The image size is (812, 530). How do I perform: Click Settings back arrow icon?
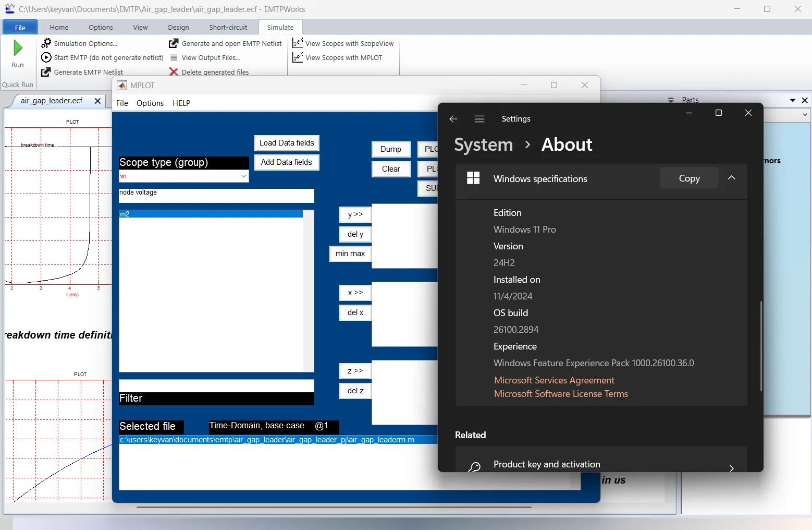click(x=453, y=119)
